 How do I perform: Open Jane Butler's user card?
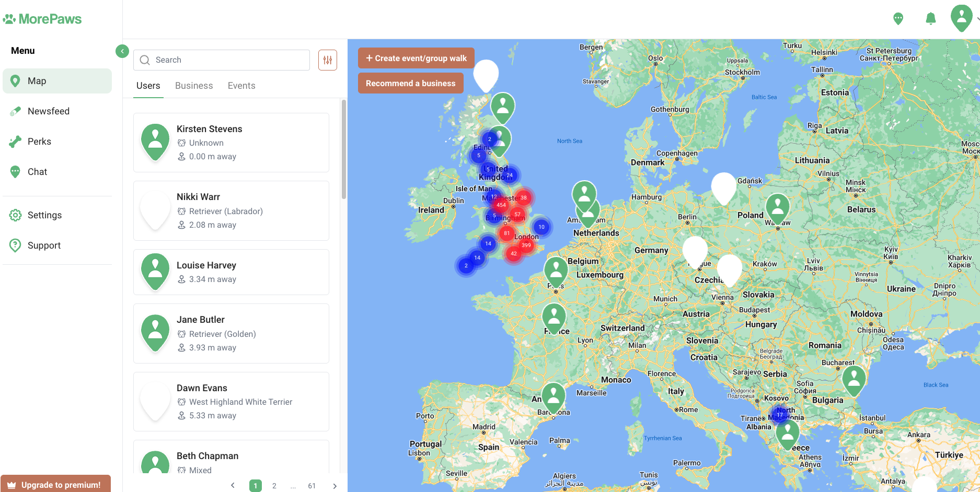(x=231, y=333)
